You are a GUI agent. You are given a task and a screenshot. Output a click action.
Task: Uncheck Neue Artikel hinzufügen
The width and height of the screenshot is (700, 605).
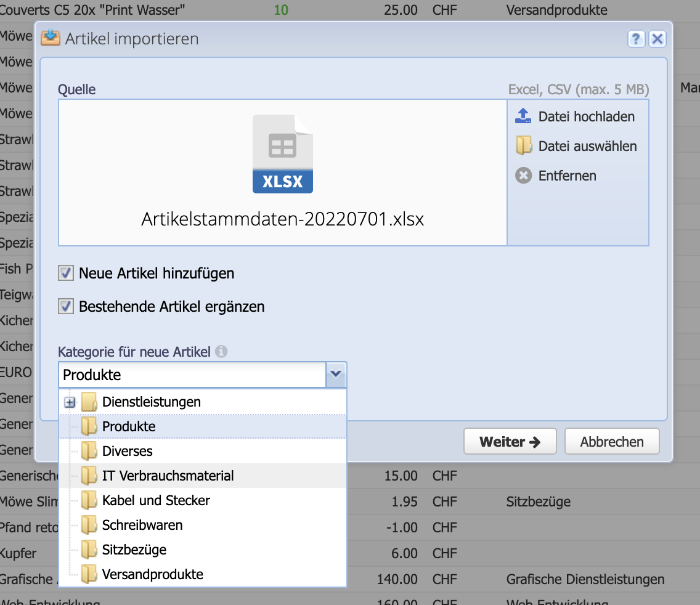point(65,273)
